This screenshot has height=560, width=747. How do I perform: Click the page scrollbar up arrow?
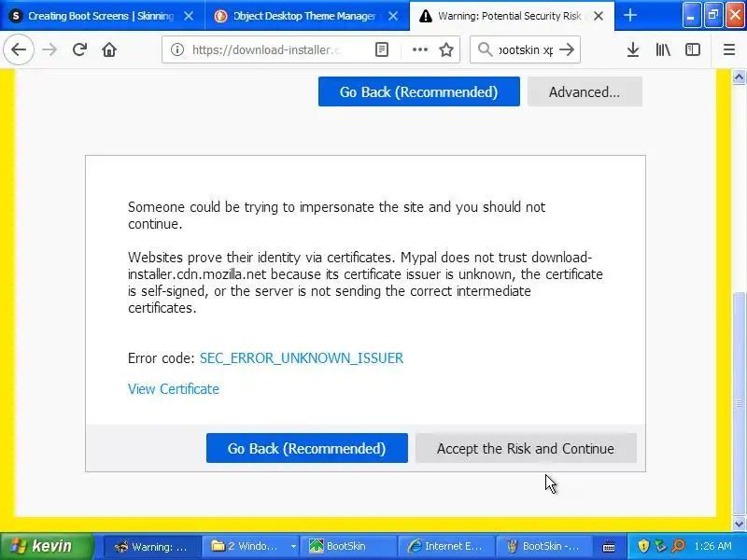[739, 77]
